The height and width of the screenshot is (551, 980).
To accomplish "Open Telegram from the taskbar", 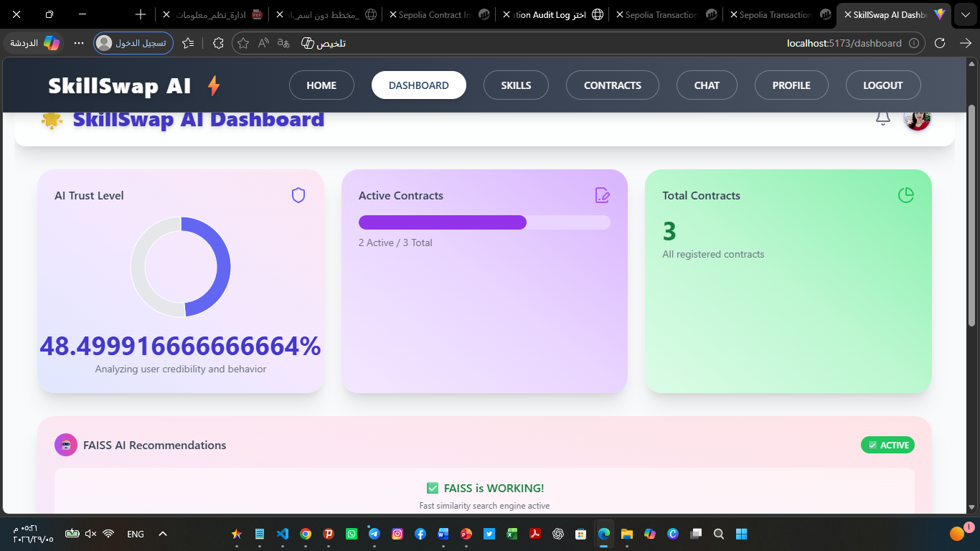I will click(374, 534).
